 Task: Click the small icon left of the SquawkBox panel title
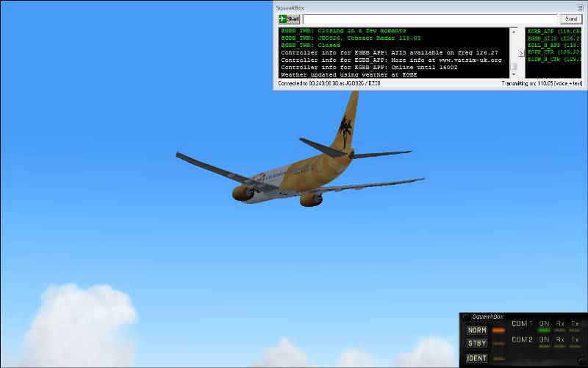(x=466, y=316)
